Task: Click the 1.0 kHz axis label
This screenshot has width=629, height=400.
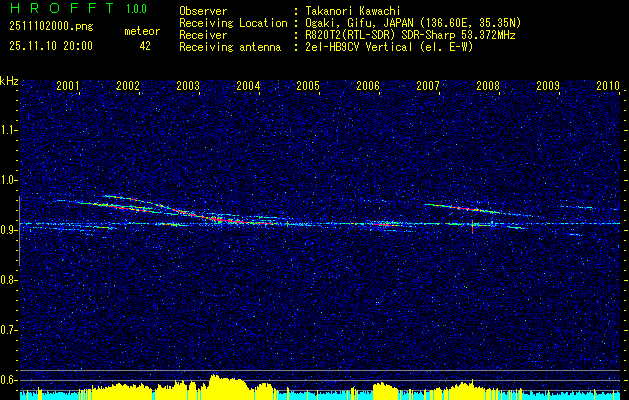Action: [x=7, y=180]
